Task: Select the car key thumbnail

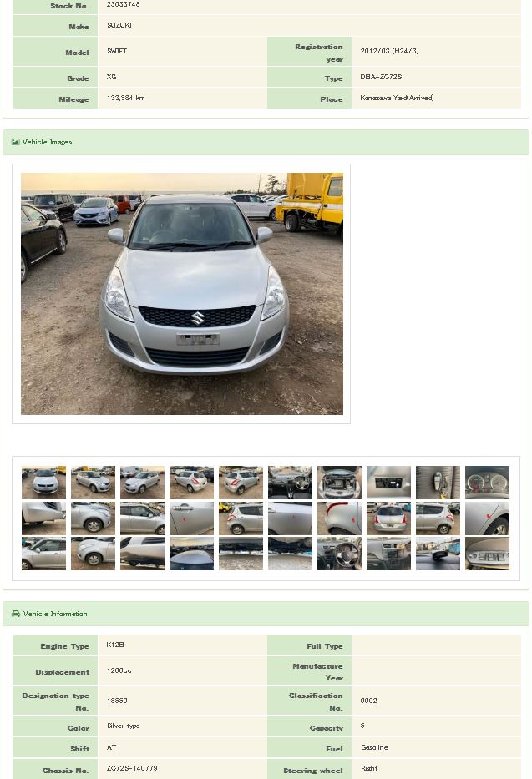Action: point(438,483)
